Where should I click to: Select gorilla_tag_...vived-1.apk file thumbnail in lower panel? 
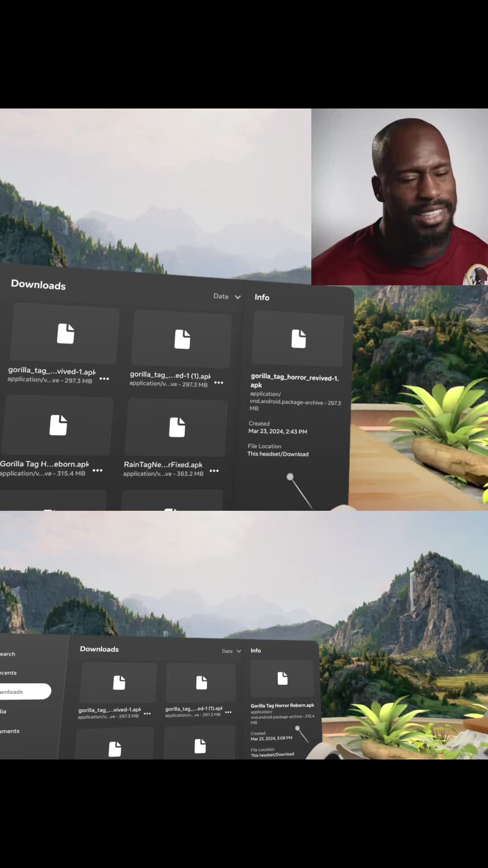coord(119,683)
